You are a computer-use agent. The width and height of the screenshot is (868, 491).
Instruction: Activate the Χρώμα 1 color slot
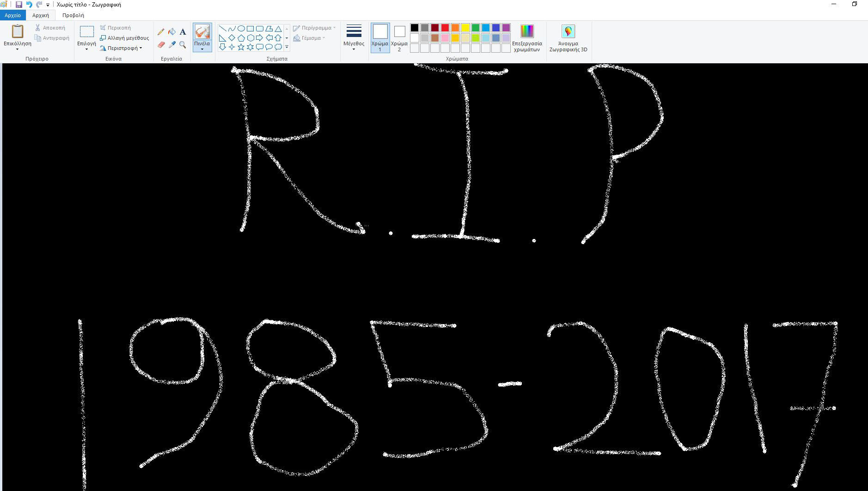(x=380, y=37)
